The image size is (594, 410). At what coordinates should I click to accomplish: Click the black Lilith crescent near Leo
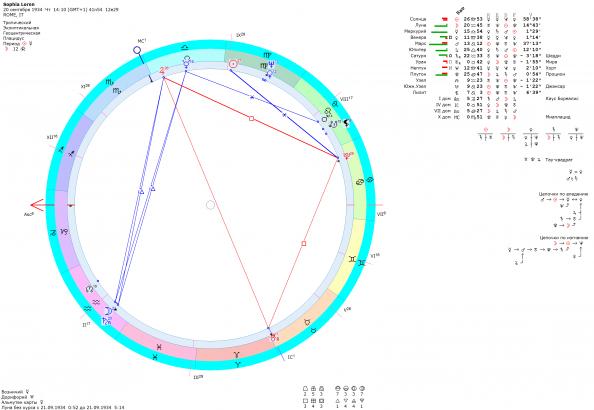pyautogui.click(x=346, y=122)
